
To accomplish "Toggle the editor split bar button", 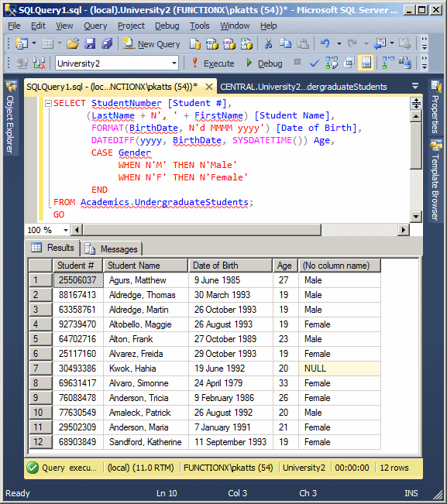I will tap(416, 104).
